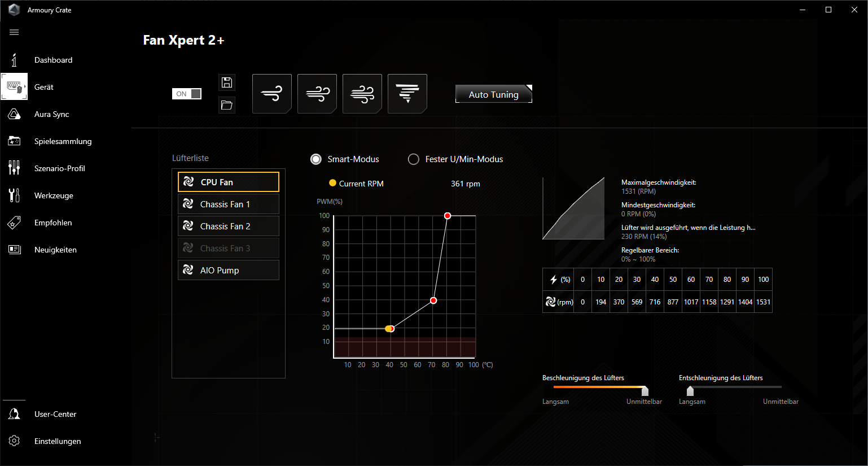Click Langsam label under Beschleunigung
The width and height of the screenshot is (868, 466).
click(x=555, y=402)
